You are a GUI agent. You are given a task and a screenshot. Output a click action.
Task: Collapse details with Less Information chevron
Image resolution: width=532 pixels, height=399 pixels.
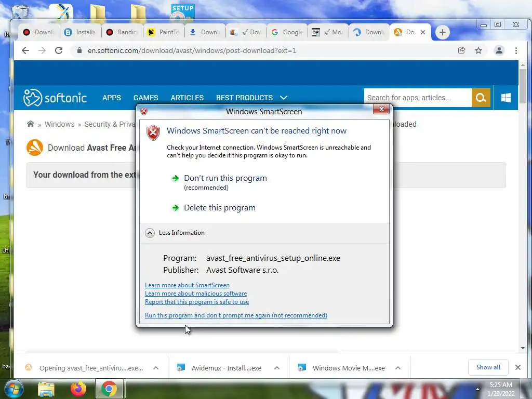[150, 233]
